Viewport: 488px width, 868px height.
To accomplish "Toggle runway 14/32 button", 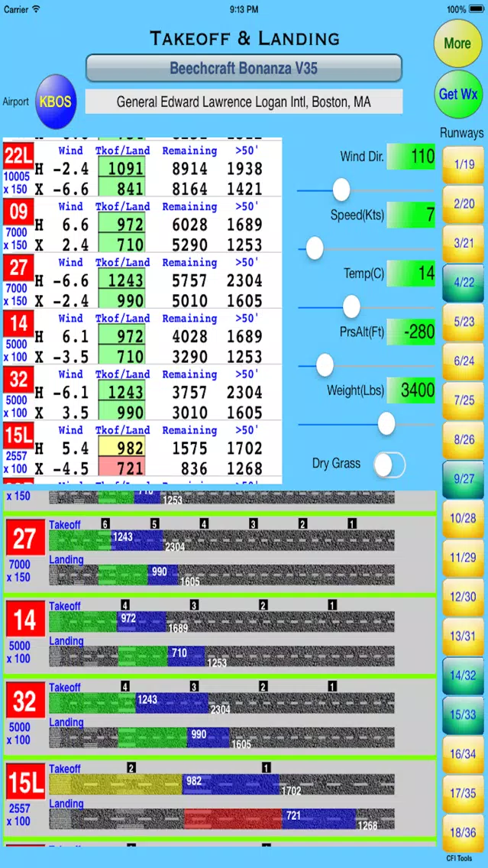I will pos(464,675).
